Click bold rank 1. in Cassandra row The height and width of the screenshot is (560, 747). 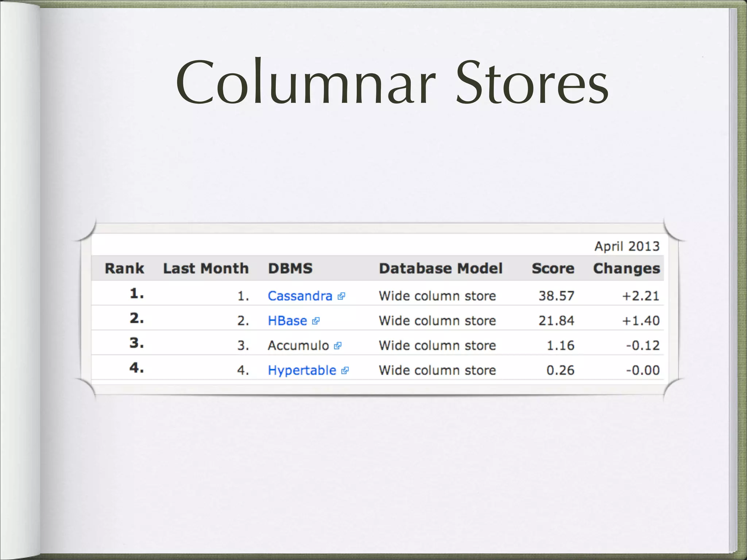coord(137,293)
